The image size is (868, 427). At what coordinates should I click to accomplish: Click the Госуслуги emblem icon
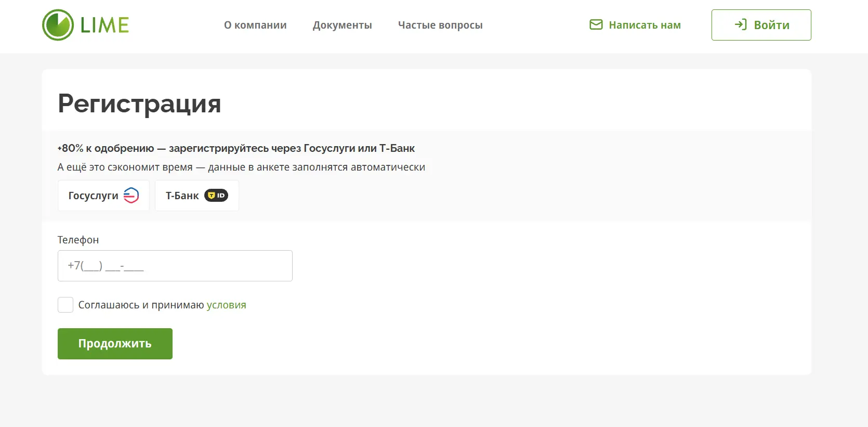(x=131, y=196)
